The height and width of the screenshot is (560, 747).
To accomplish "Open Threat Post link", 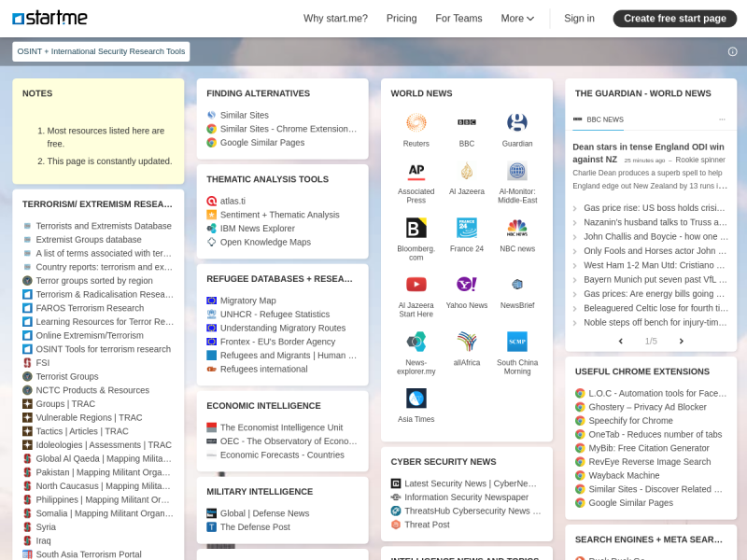I will point(427,525).
